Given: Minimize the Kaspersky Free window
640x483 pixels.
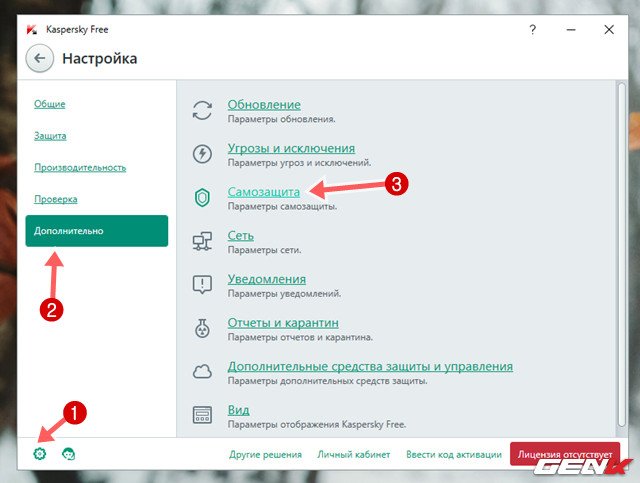Looking at the screenshot, I should click(571, 29).
